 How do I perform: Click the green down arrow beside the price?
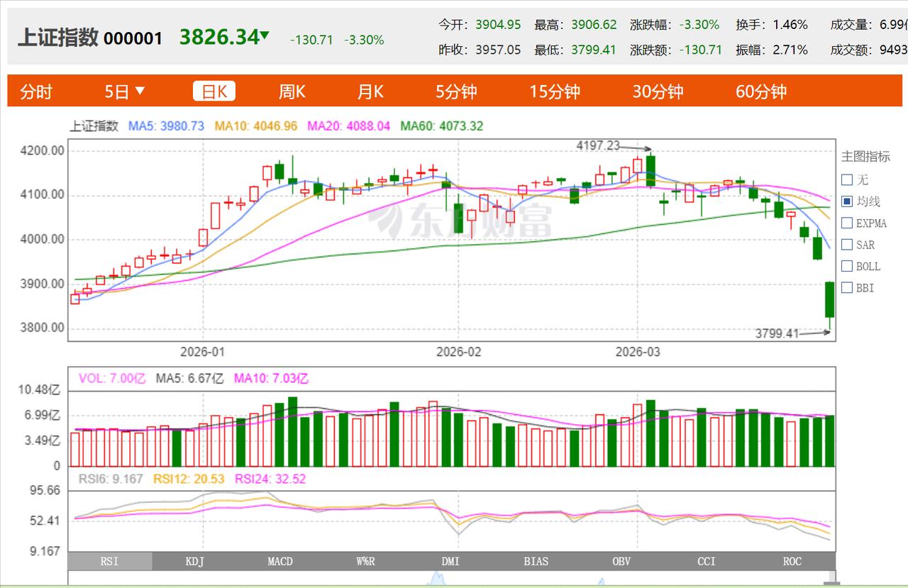(265, 35)
